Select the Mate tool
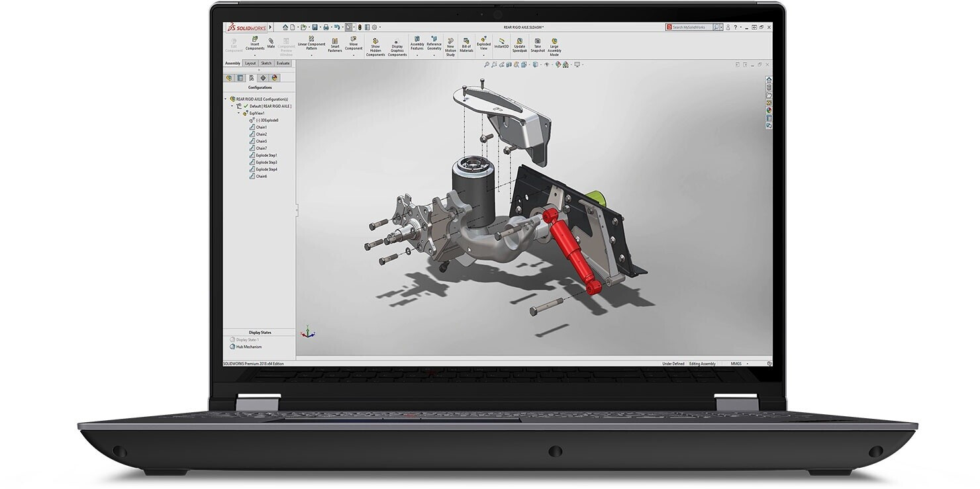980x489 pixels. point(271,42)
